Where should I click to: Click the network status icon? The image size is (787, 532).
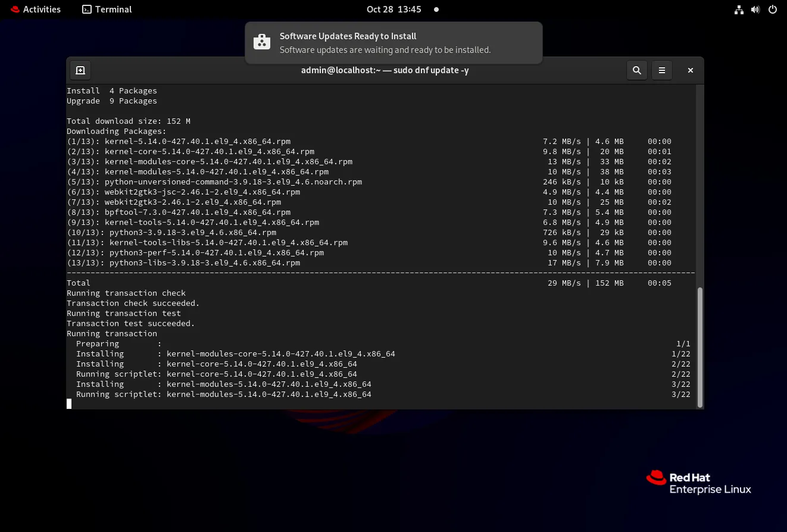739,10
